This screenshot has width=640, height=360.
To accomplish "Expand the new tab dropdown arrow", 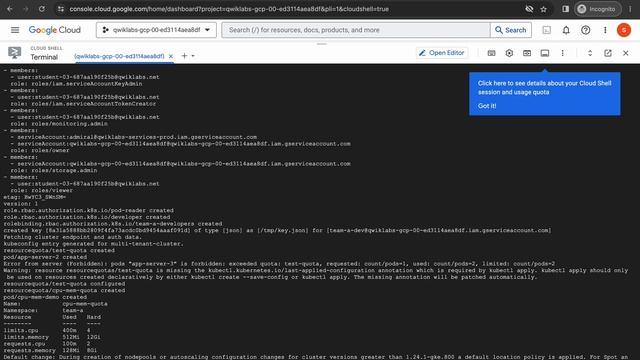I will tap(193, 56).
